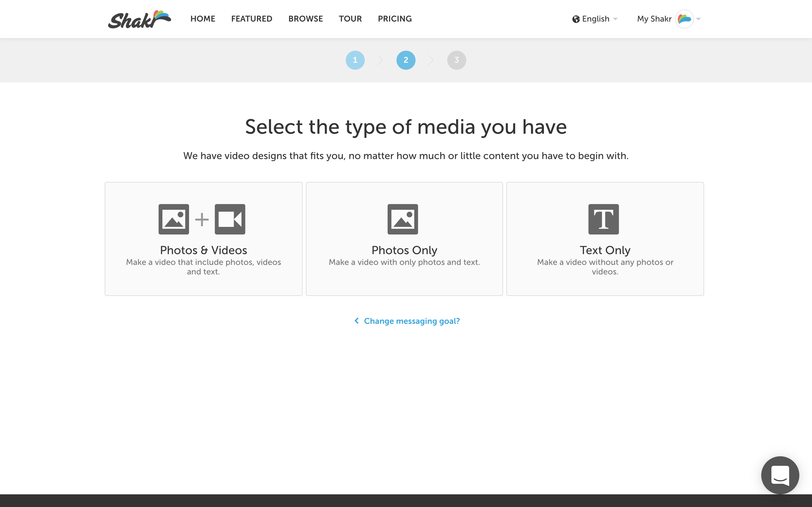The width and height of the screenshot is (812, 507).
Task: Click the My Shakr avatar icon
Action: pos(684,19)
